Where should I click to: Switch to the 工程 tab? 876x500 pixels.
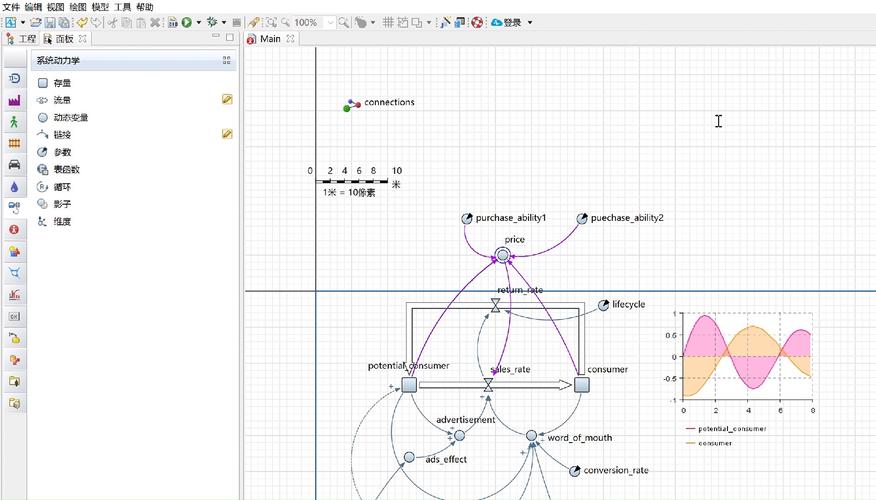[x=21, y=39]
